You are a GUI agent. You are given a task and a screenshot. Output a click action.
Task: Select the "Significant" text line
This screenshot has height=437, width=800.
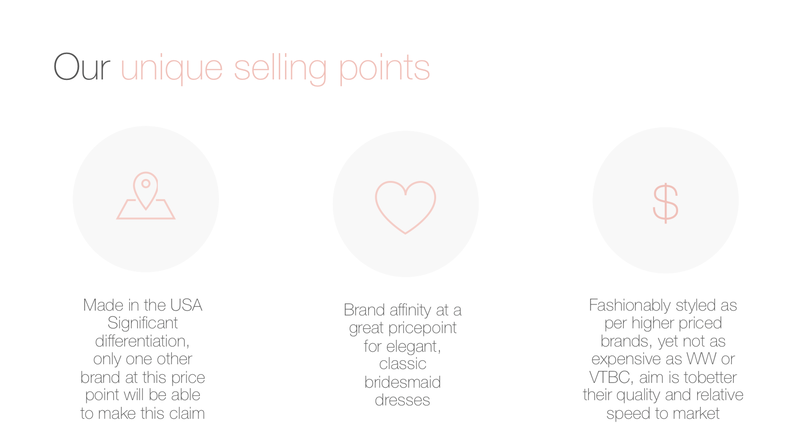click(142, 322)
